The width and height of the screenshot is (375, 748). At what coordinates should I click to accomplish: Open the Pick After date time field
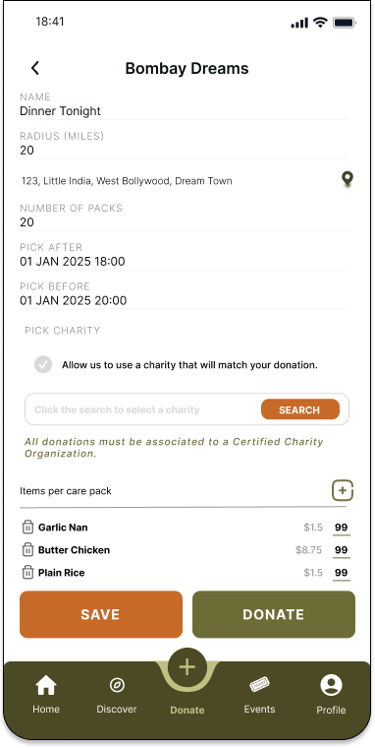coord(184,256)
